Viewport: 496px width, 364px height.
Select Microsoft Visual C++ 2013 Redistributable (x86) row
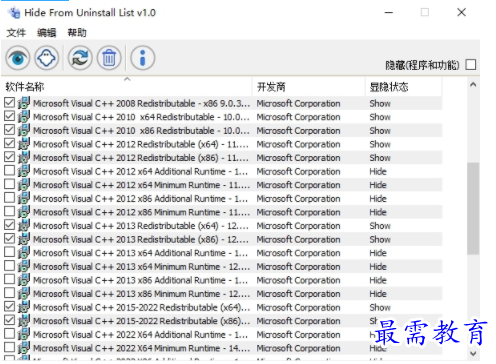(222, 239)
